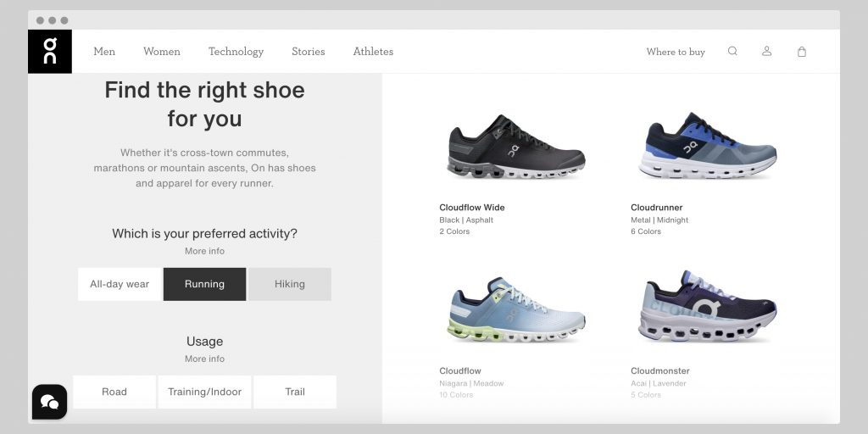Click the Which is your preferred activity question
The width and height of the screenshot is (868, 434).
(205, 234)
